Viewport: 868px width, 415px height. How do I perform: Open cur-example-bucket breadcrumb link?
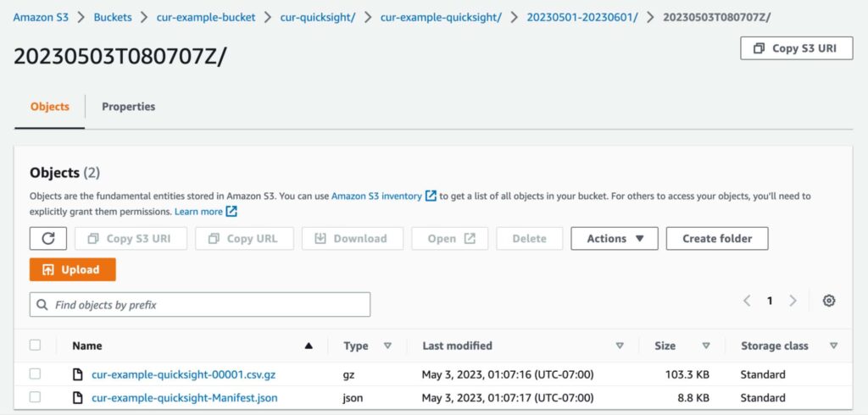[206, 17]
